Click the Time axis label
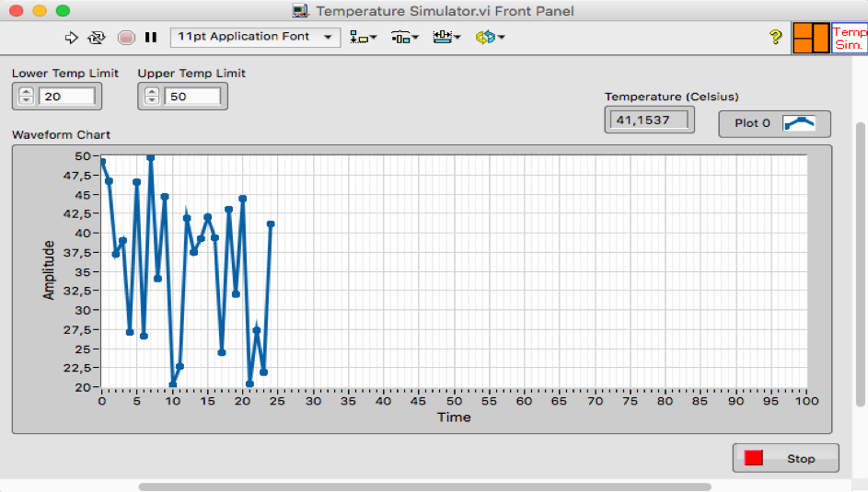The height and width of the screenshot is (492, 868). 454,418
